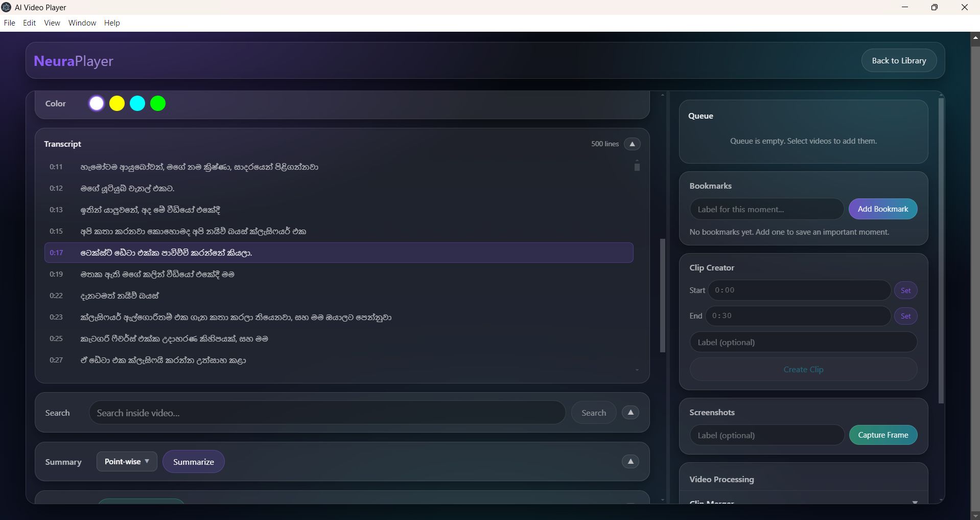Click the Summarize button
The image size is (980, 520).
pyautogui.click(x=194, y=462)
